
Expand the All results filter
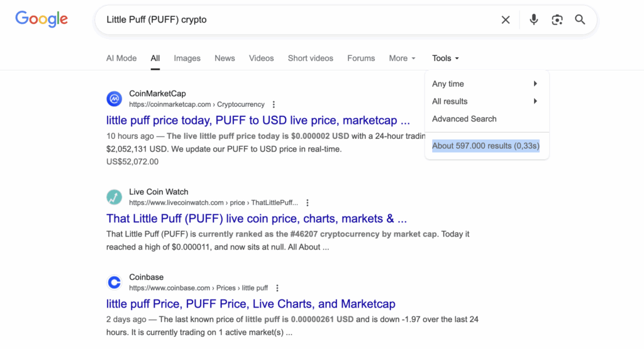pos(484,101)
